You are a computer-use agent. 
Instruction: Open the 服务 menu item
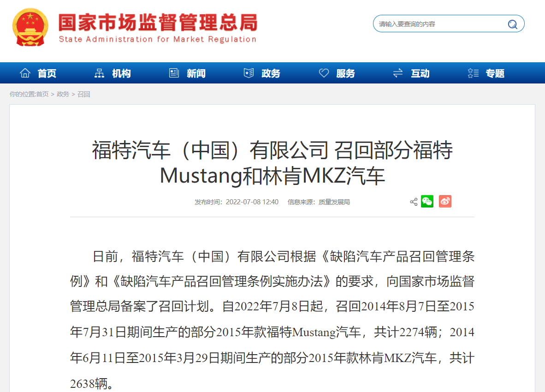click(x=345, y=73)
